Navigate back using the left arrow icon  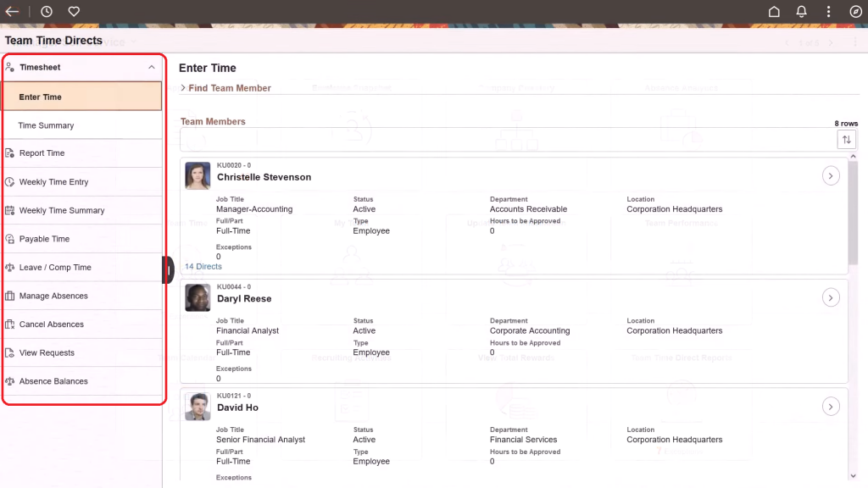12,11
